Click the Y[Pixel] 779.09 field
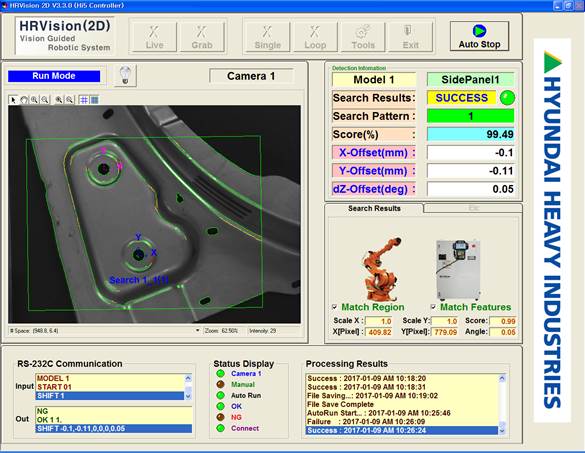585x453 pixels. coord(444,332)
